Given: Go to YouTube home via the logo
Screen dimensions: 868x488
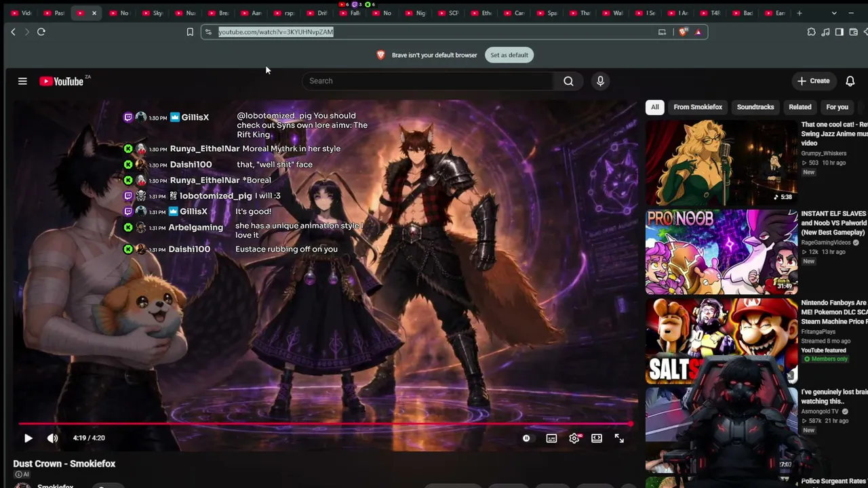Looking at the screenshot, I should click(63, 81).
